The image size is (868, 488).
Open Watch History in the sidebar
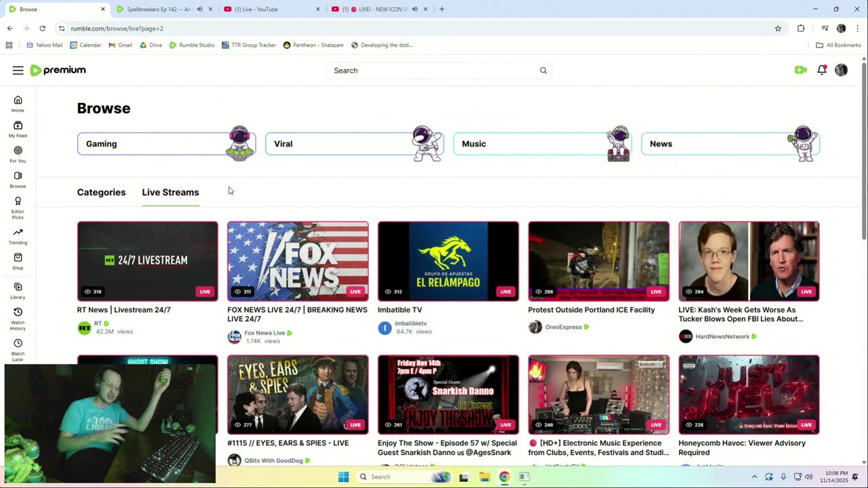point(18,319)
